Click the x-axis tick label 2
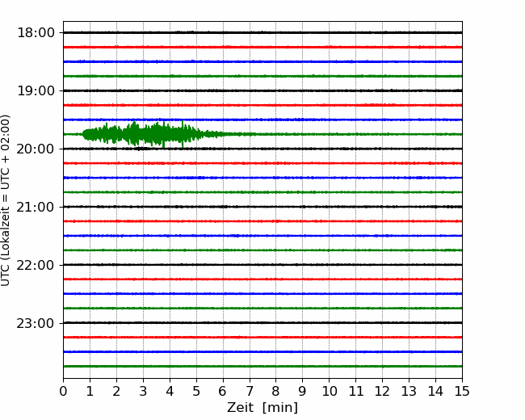 (x=116, y=391)
